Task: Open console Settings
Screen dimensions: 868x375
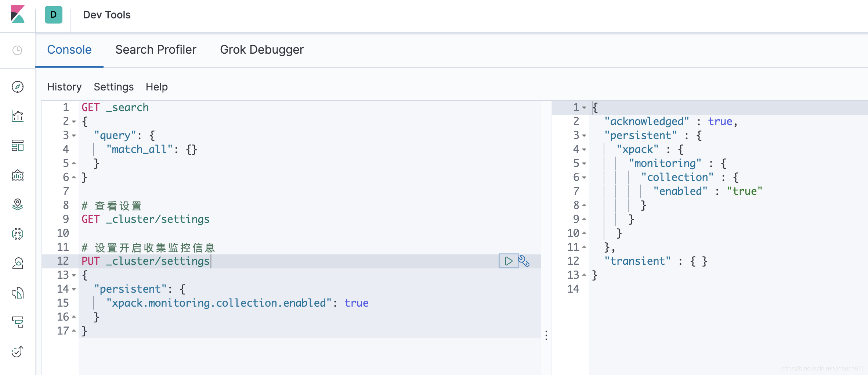Action: (114, 87)
